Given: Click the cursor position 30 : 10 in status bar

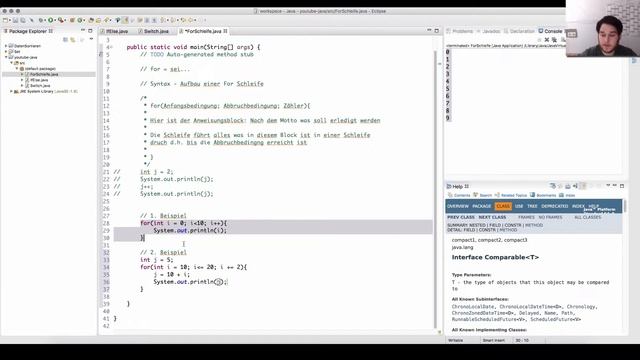Looking at the screenshot, I should [522, 340].
